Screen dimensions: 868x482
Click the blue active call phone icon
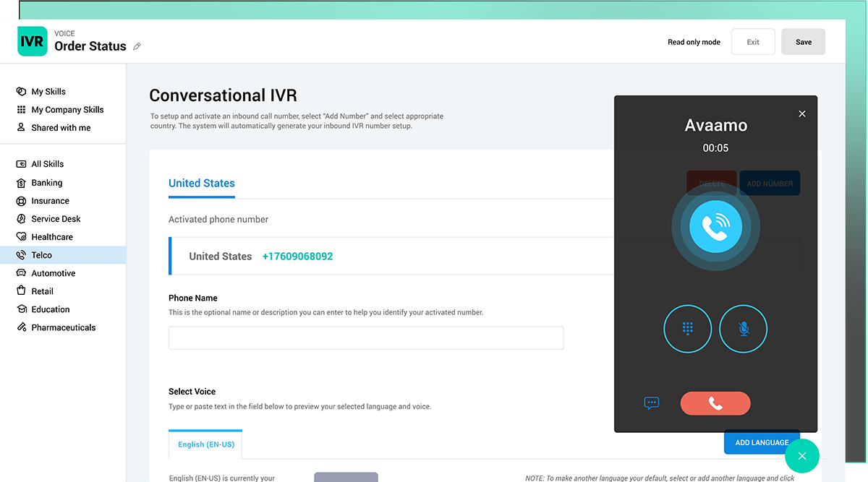click(715, 227)
